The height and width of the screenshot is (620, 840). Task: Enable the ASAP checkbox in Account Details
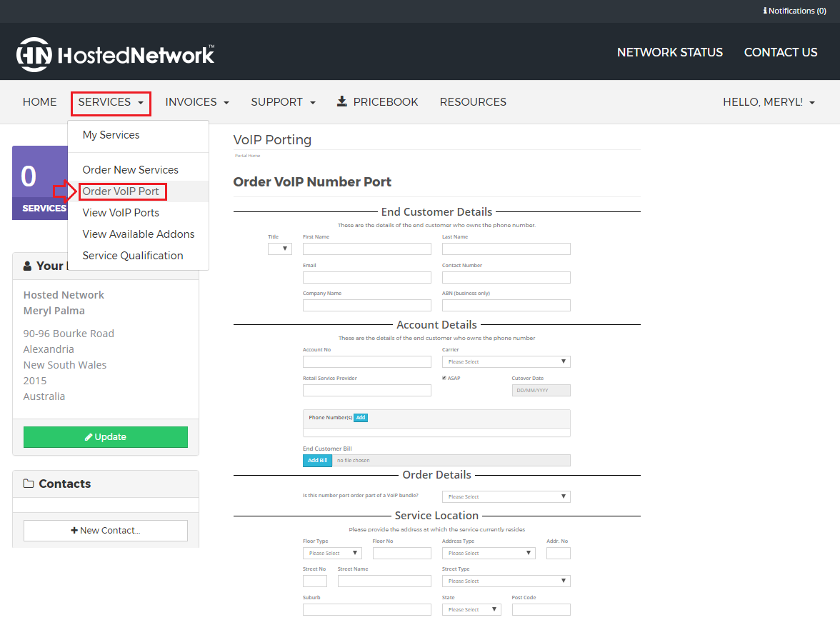[446, 377]
